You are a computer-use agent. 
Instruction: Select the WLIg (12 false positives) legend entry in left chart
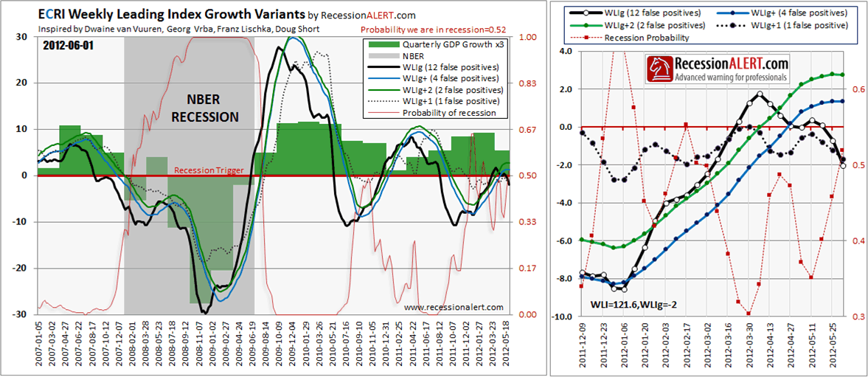(x=434, y=67)
